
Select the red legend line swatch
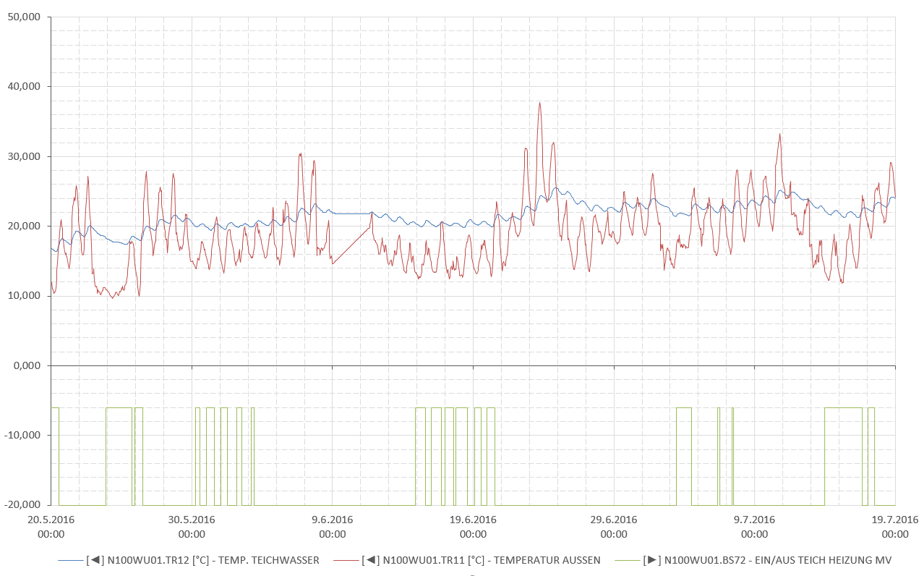pyautogui.click(x=346, y=560)
